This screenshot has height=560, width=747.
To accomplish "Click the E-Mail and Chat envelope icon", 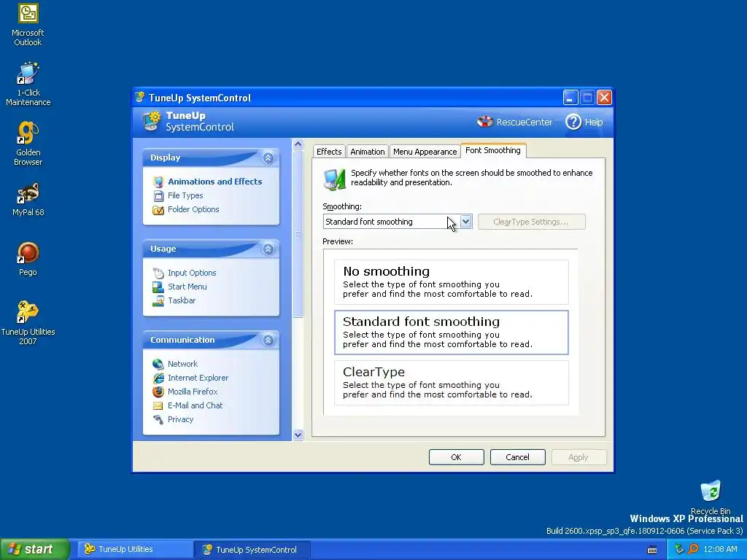I will (x=158, y=405).
